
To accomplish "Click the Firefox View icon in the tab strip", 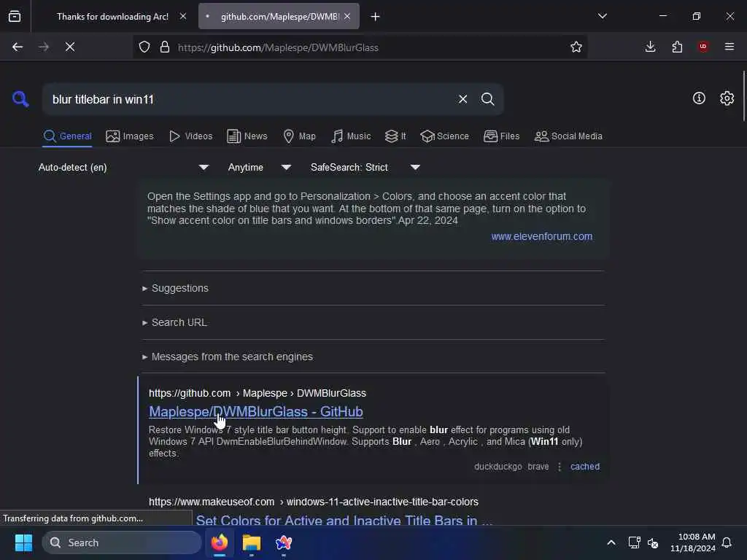I will point(15,16).
